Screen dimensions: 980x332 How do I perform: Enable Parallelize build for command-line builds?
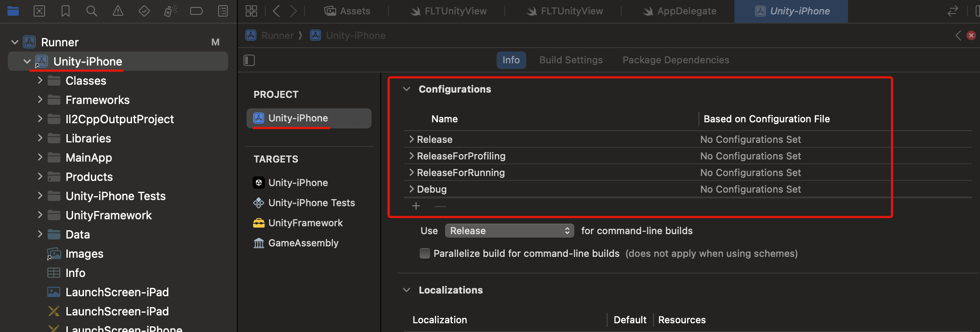click(425, 253)
